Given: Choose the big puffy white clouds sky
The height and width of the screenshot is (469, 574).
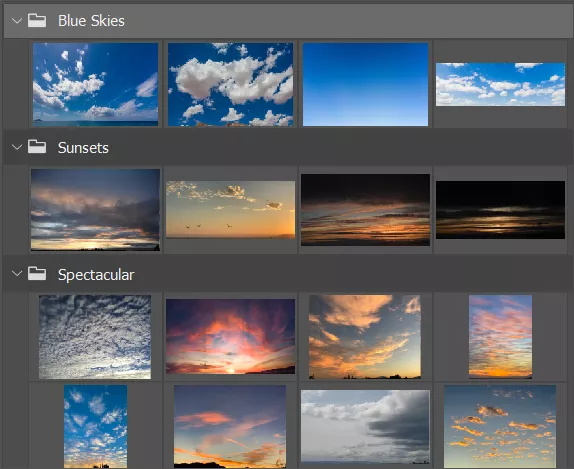Looking at the screenshot, I should 230,85.
